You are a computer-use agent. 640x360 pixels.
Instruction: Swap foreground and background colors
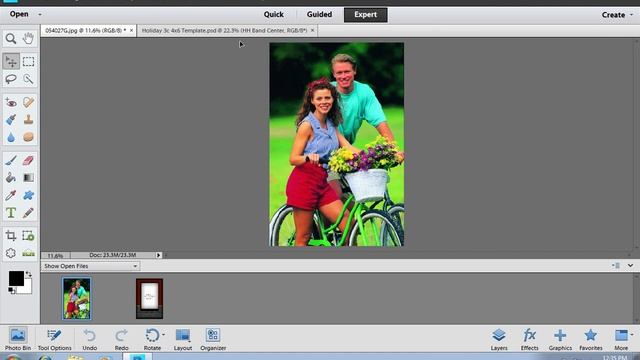[x=29, y=274]
